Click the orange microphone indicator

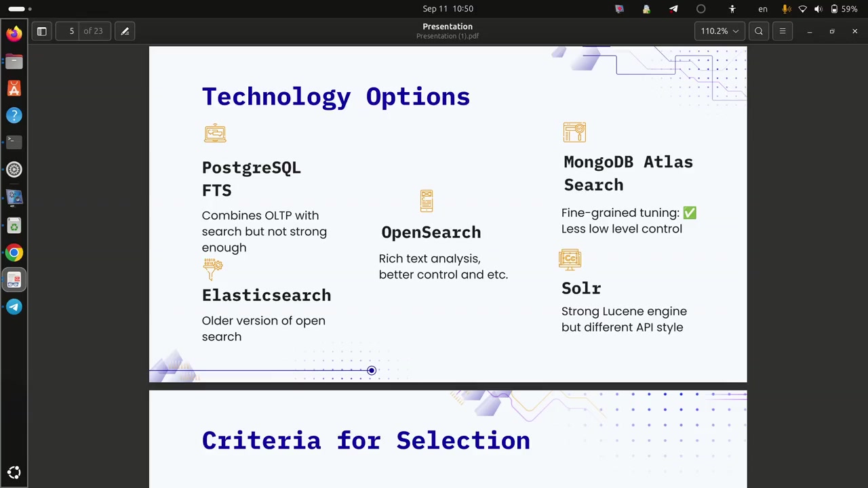pos(787,9)
